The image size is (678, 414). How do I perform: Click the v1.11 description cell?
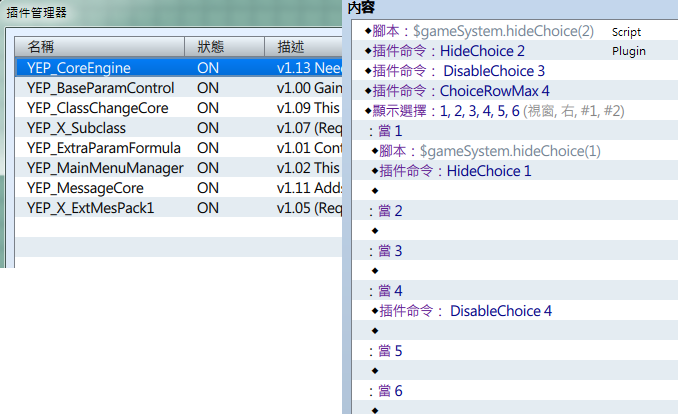[x=309, y=188]
